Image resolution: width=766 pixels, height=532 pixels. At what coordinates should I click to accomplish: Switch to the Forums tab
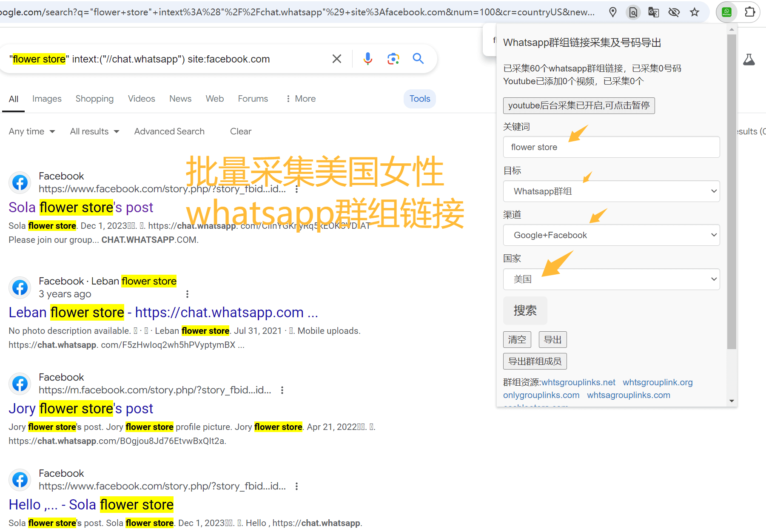tap(253, 99)
